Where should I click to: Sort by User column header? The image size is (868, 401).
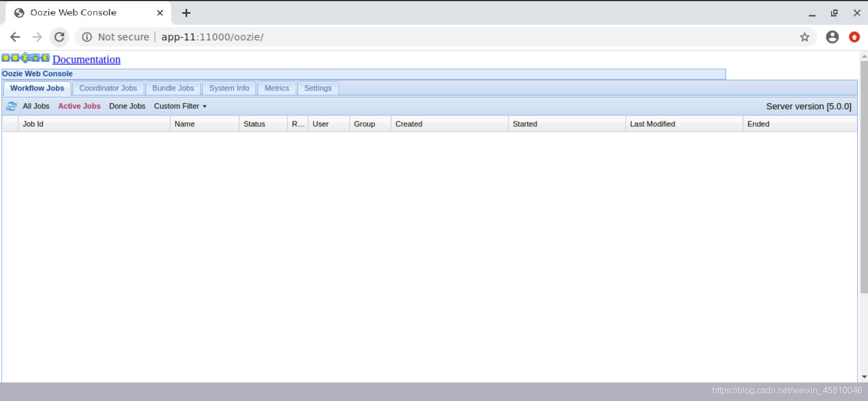click(329, 124)
